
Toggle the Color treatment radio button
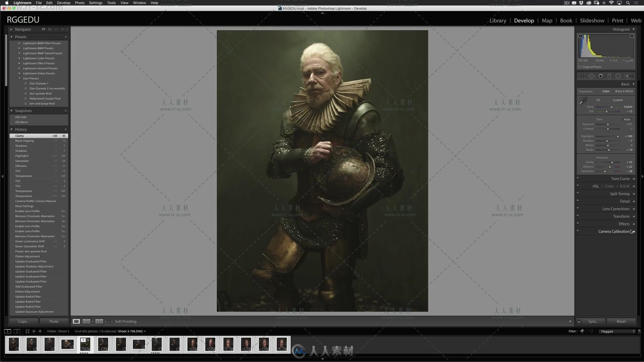pyautogui.click(x=605, y=91)
